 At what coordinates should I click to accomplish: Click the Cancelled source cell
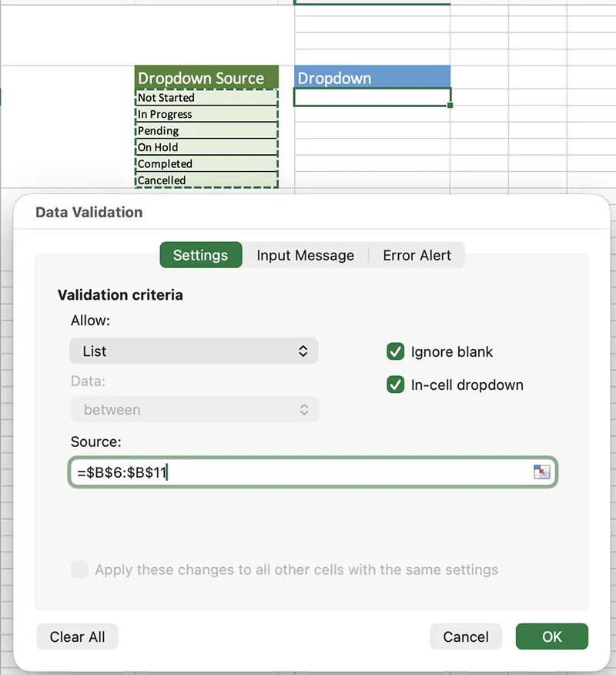tap(206, 180)
